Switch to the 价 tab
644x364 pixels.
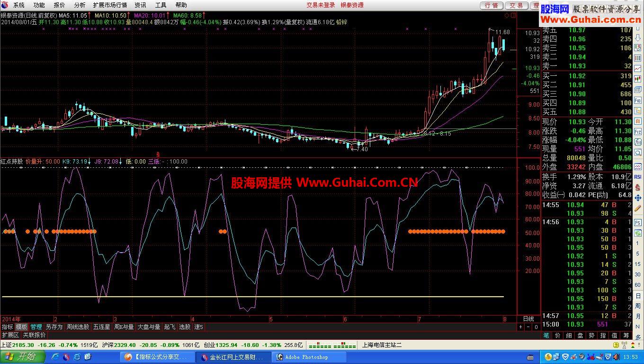click(557, 335)
